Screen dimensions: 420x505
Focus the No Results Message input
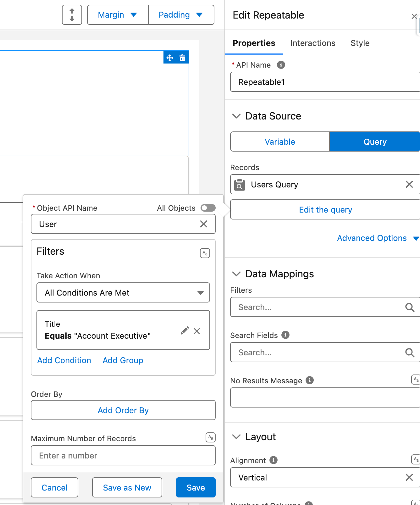[325, 397]
